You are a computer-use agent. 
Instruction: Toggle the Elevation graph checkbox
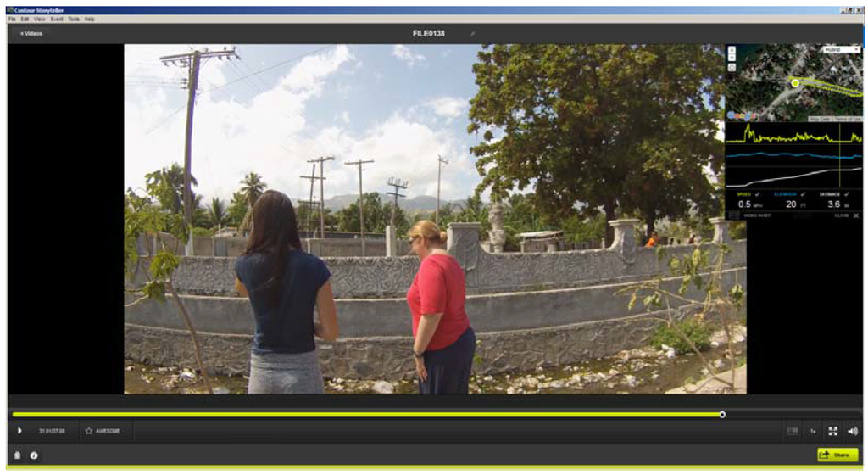804,194
